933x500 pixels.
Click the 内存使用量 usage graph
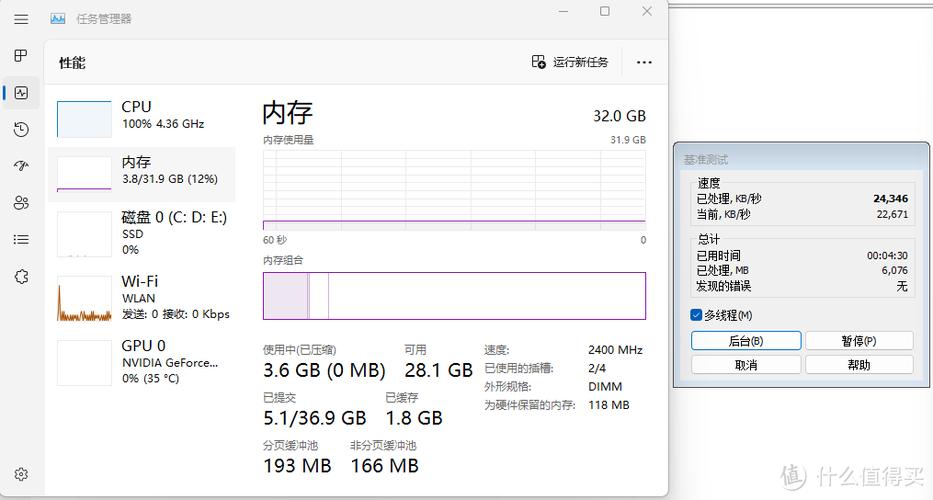click(x=454, y=190)
